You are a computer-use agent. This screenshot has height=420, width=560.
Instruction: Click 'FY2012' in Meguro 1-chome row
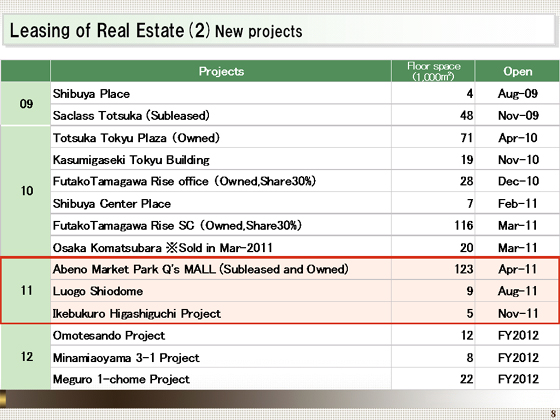click(x=518, y=379)
